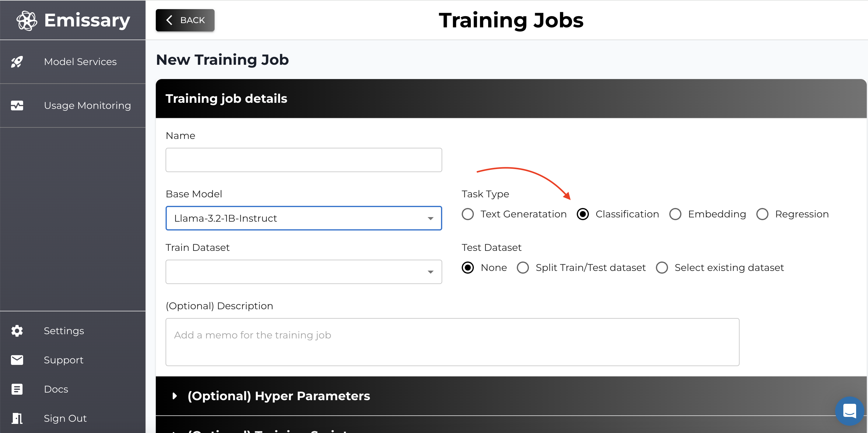Click the Support envelope icon

[16, 359]
